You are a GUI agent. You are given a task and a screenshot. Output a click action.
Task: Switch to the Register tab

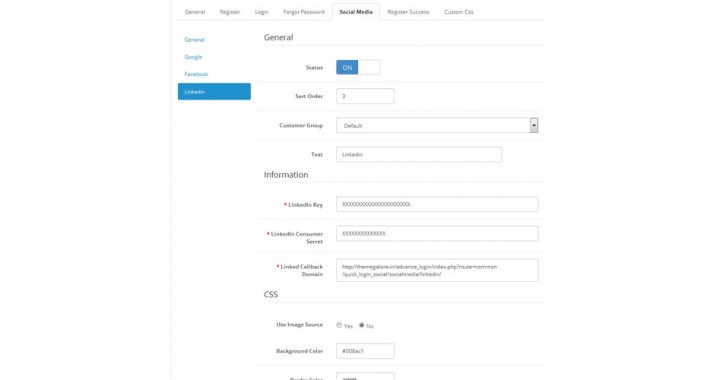(230, 12)
